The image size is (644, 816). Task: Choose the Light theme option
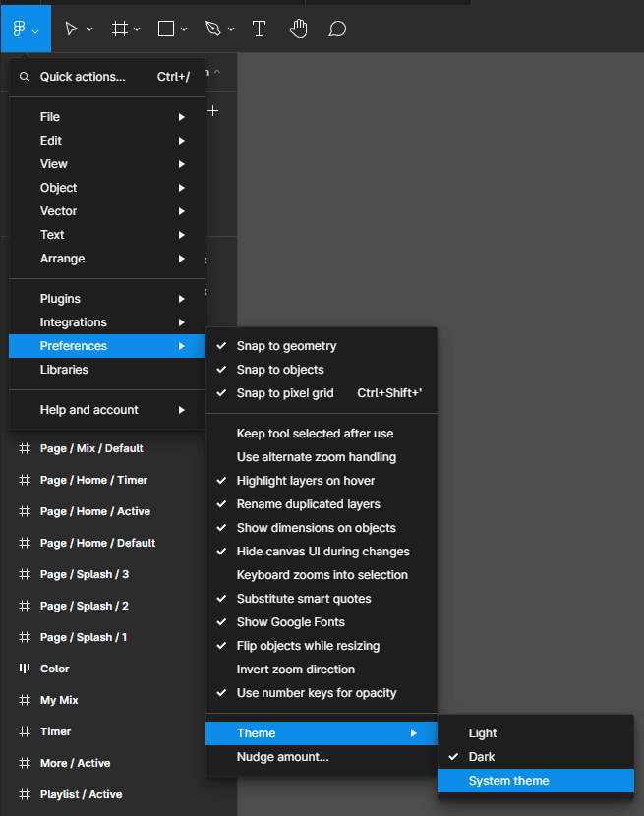483,733
